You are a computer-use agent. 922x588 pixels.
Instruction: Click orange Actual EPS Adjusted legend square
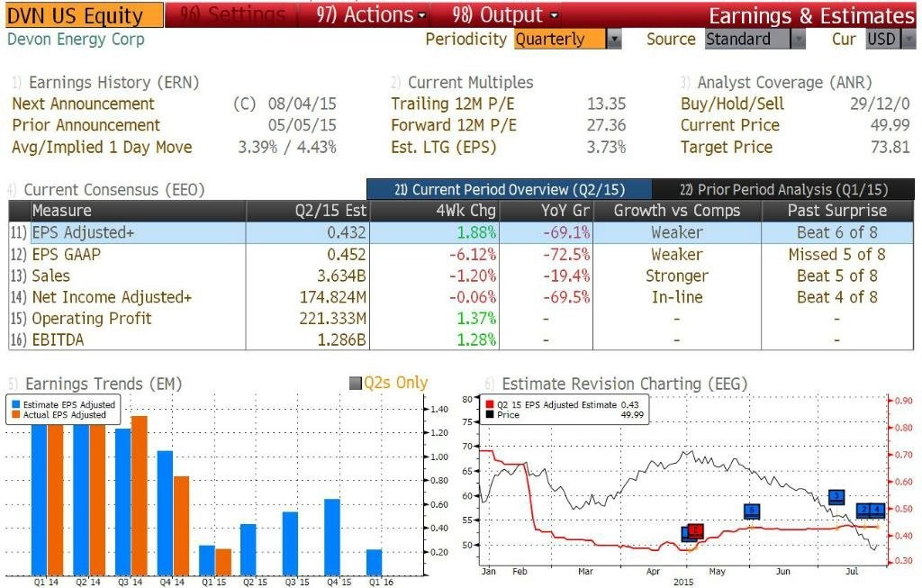click(x=16, y=414)
